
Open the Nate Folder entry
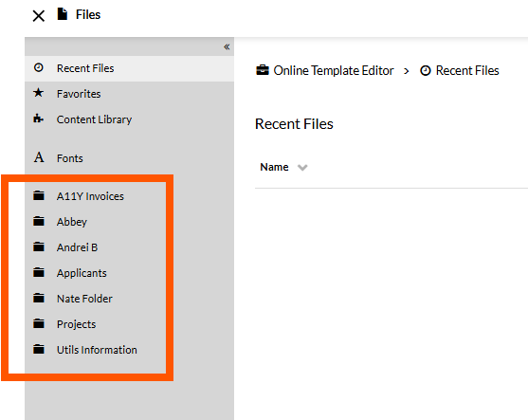tap(84, 299)
